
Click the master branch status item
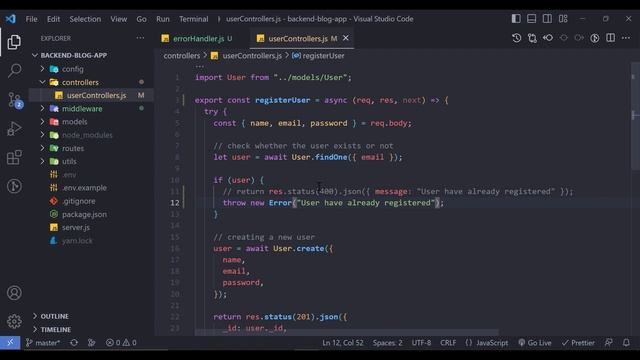(43, 343)
